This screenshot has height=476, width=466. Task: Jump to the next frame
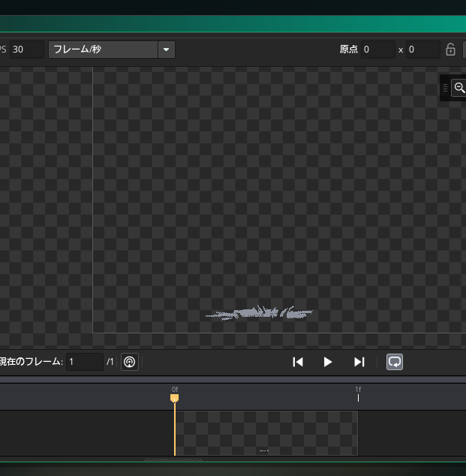tap(359, 362)
